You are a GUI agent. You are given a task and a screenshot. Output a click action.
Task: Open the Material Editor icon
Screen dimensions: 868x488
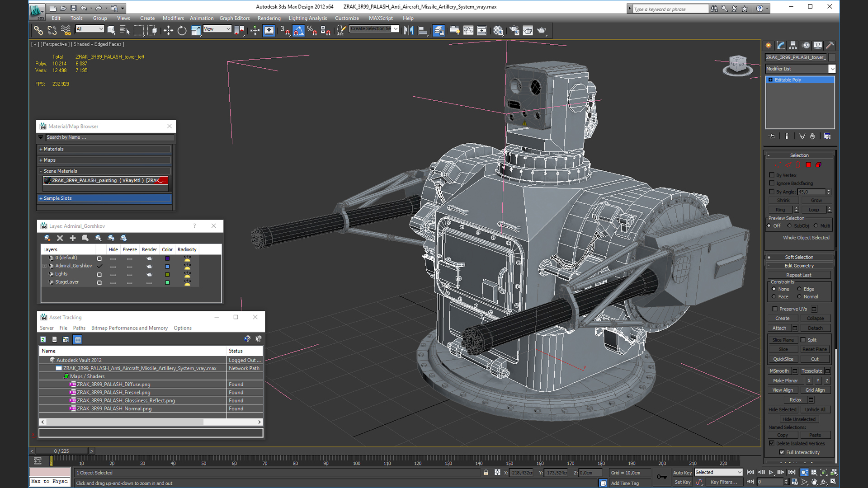(x=498, y=30)
